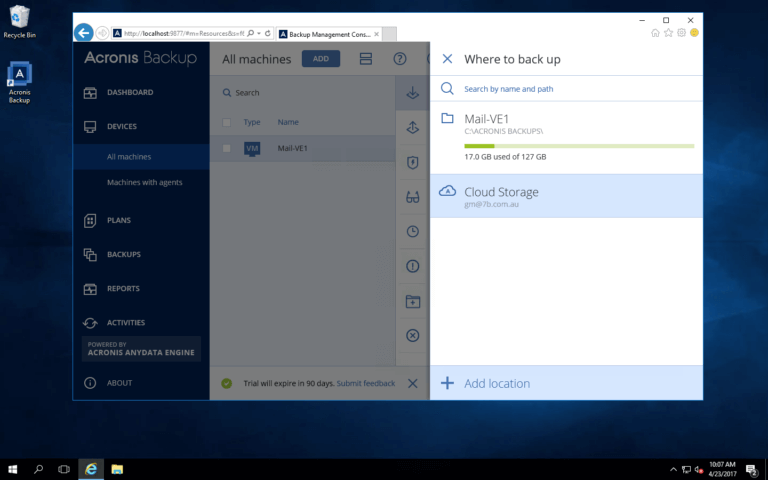Open the Activities refresh icon

[90, 323]
